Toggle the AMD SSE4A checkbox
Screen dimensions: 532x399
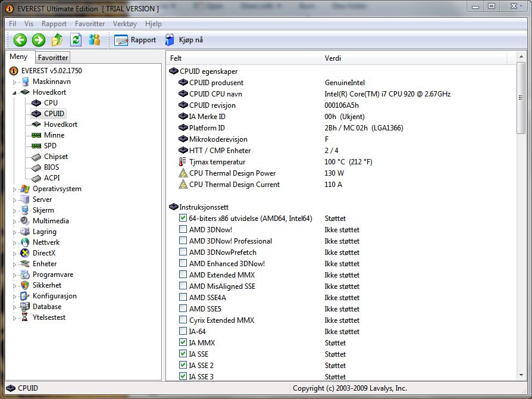click(x=183, y=297)
